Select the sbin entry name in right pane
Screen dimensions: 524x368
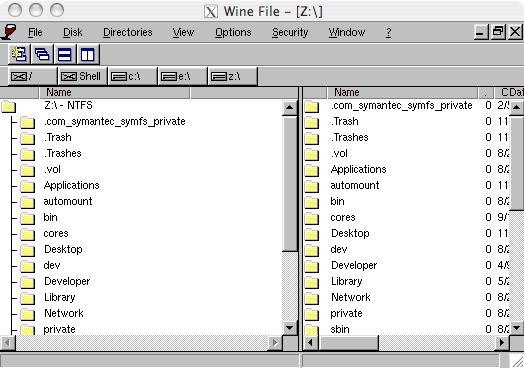340,329
